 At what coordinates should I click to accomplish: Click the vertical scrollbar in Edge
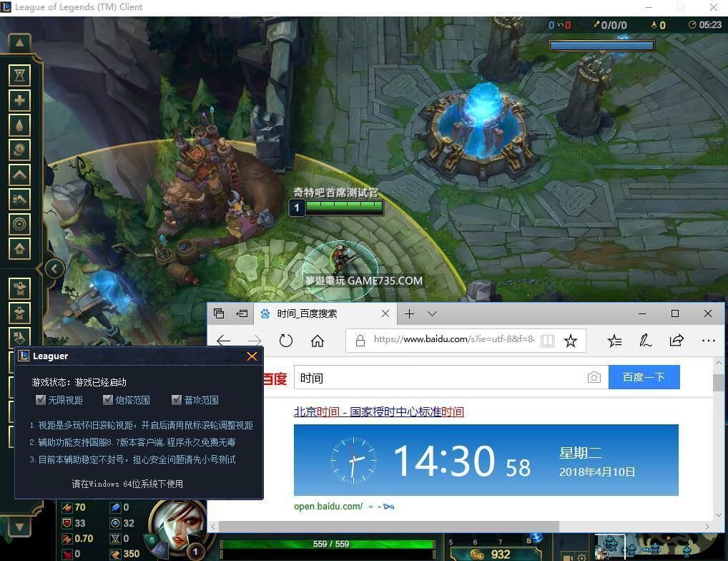pos(718,383)
